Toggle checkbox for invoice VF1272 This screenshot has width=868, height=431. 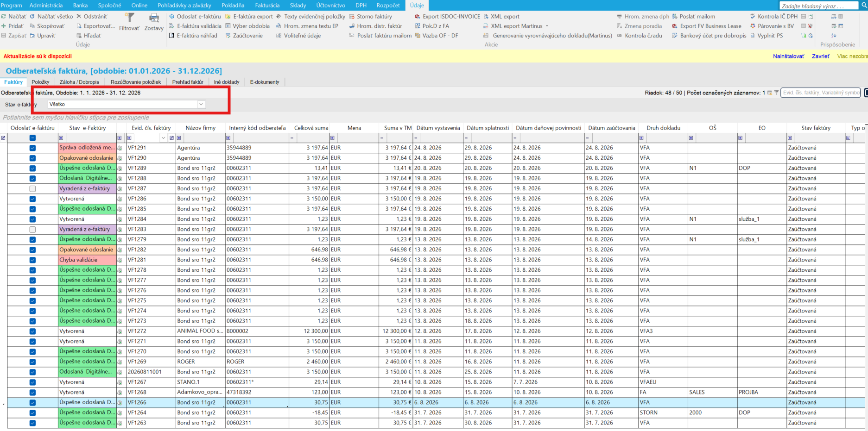[32, 331]
